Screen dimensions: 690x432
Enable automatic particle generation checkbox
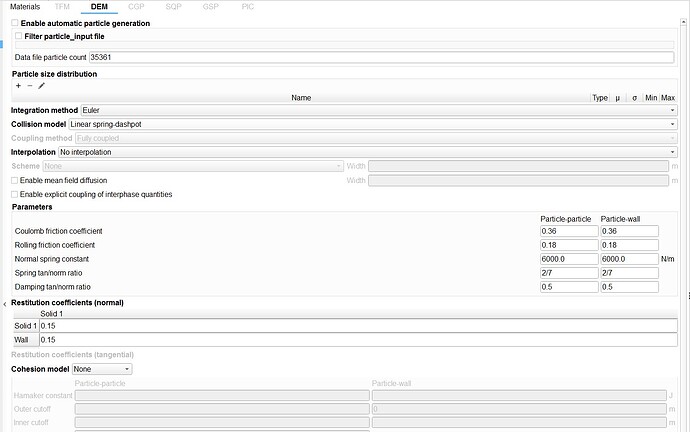point(15,23)
